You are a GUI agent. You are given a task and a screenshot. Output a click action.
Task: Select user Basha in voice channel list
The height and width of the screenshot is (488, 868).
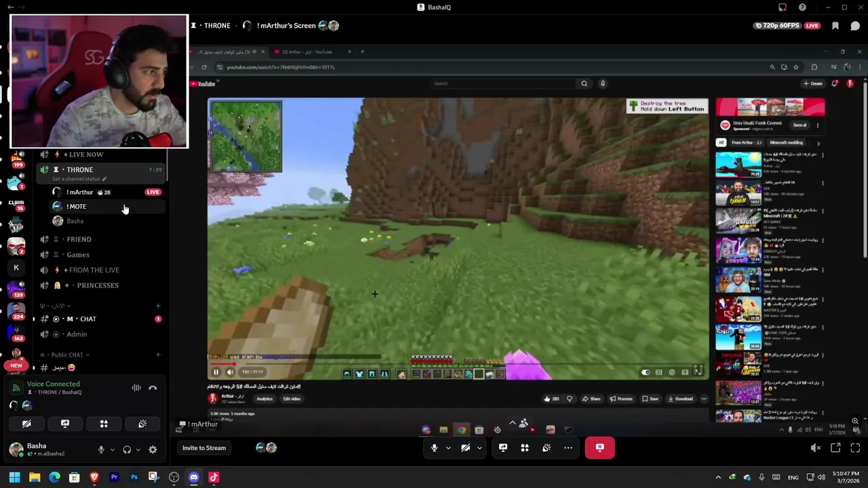[107, 221]
